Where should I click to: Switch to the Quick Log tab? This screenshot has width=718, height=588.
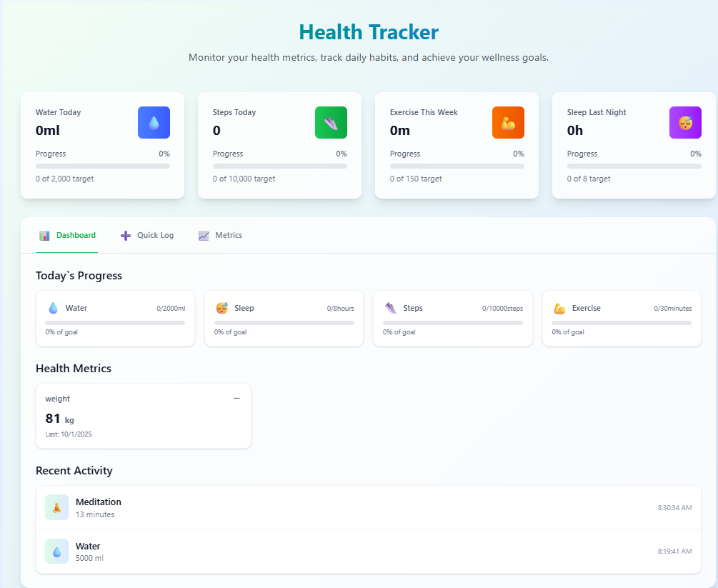pyautogui.click(x=147, y=235)
